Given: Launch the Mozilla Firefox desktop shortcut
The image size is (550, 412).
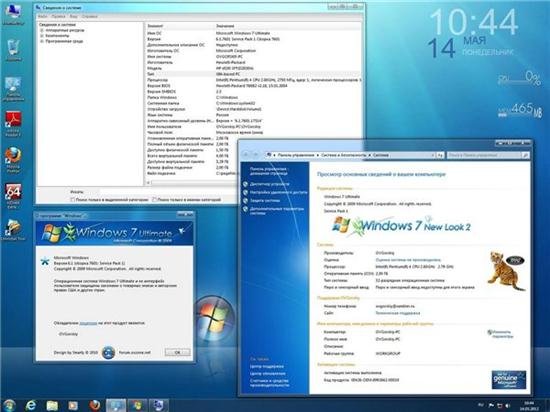Looking at the screenshot, I should point(13,160).
